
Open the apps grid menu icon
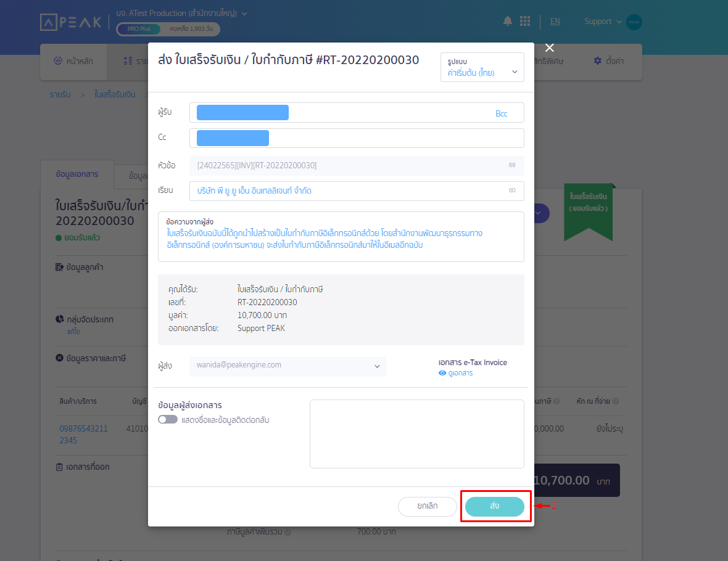click(x=525, y=22)
